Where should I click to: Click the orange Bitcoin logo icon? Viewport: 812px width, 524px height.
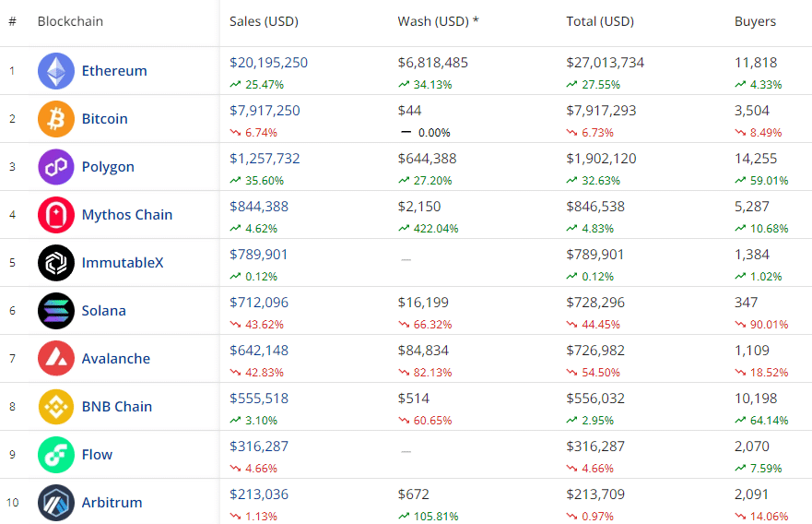(56, 119)
